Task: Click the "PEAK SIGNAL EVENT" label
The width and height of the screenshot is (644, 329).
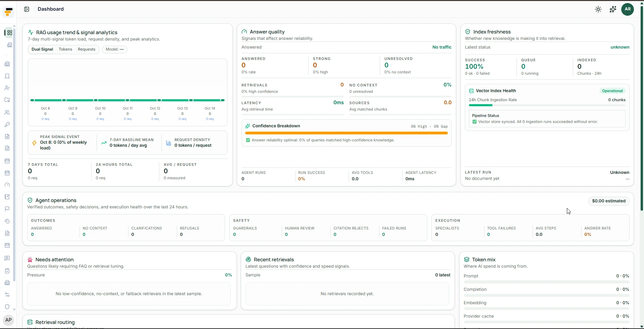Action: point(60,137)
